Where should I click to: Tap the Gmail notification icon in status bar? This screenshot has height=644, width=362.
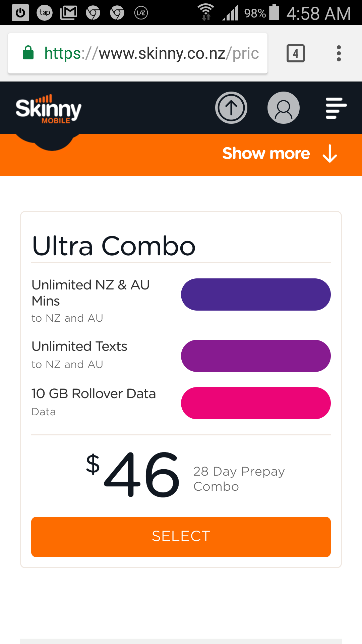(x=69, y=13)
